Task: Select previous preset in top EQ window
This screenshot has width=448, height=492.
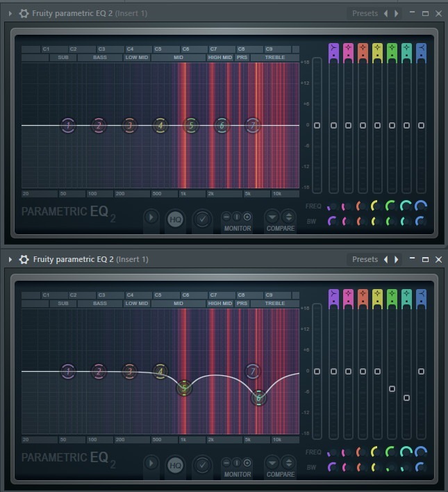Action: [x=386, y=13]
